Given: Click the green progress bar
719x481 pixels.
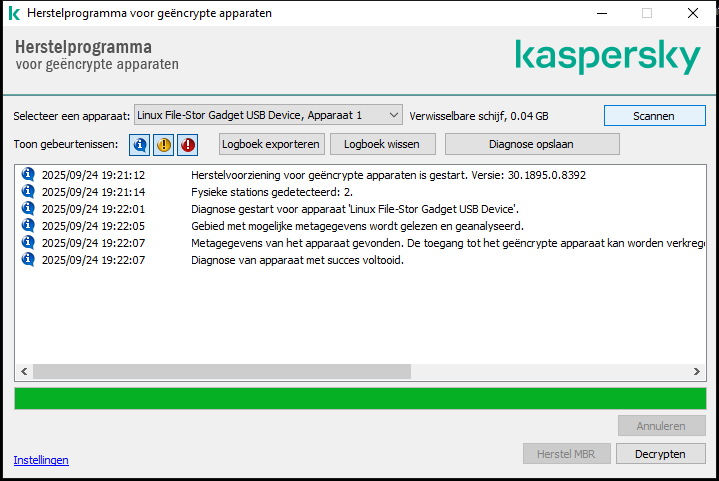Looking at the screenshot, I should (360, 398).
